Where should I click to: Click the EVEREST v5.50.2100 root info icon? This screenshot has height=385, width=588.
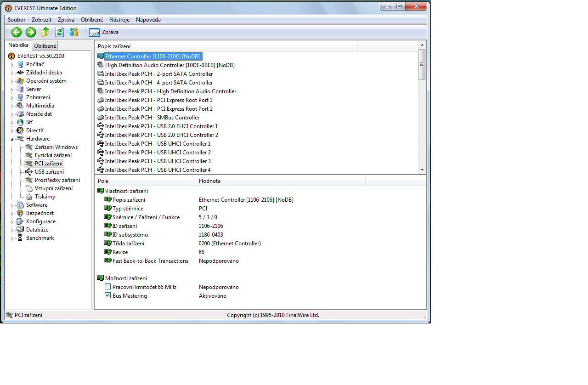coord(11,56)
